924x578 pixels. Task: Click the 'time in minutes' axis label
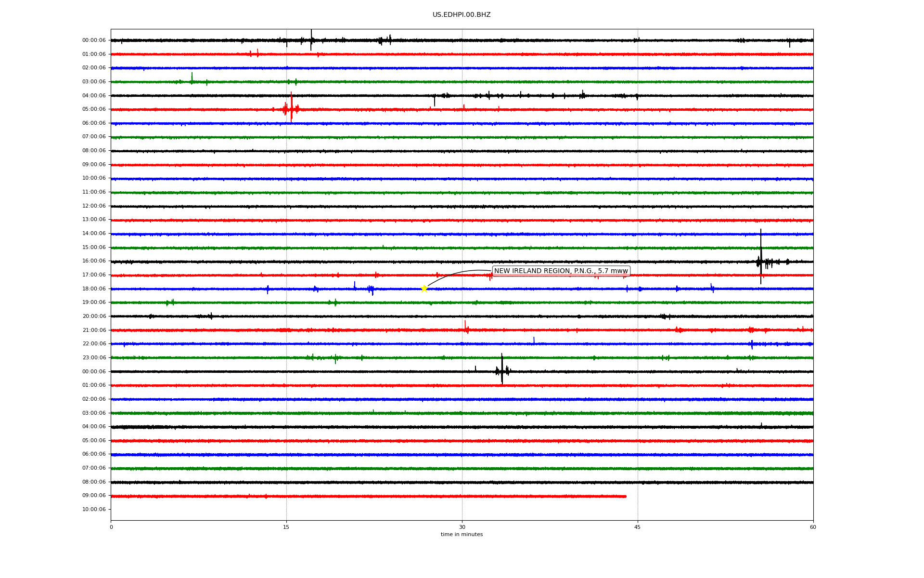[462, 535]
